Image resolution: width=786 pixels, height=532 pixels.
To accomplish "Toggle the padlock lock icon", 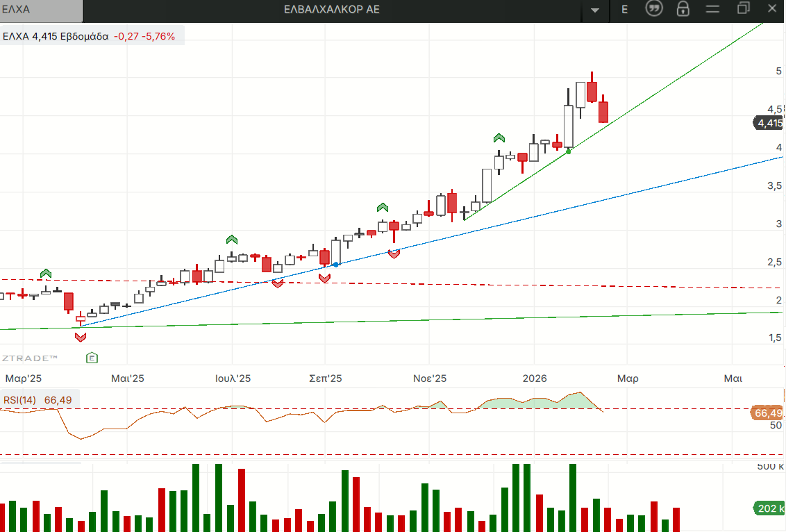I will click(683, 9).
